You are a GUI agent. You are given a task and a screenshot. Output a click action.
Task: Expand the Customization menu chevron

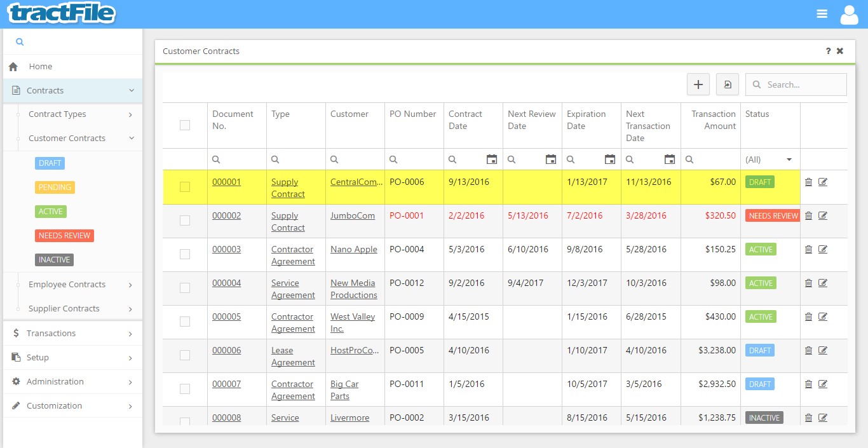pos(130,406)
